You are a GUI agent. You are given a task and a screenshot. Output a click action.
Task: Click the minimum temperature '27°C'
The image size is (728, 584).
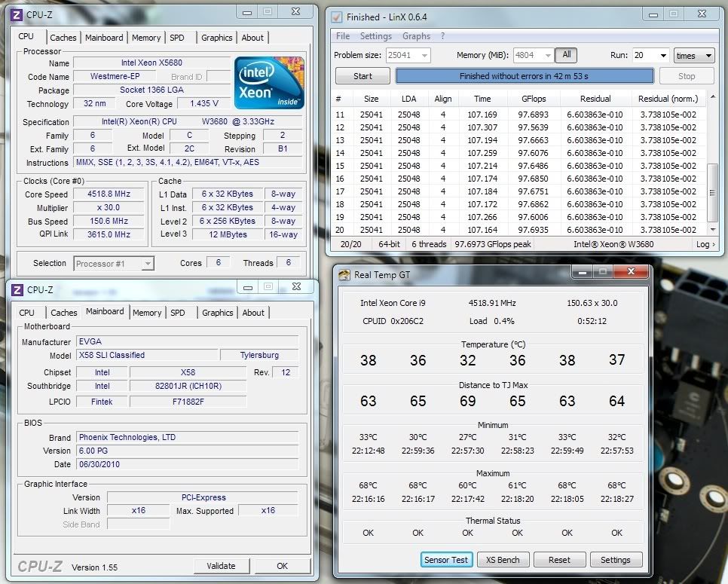pos(467,437)
